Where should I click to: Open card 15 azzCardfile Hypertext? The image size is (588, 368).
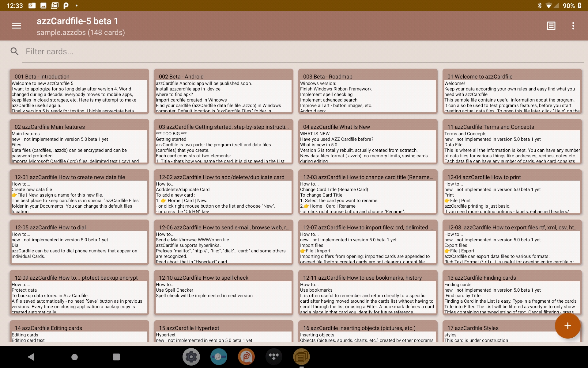(224, 332)
